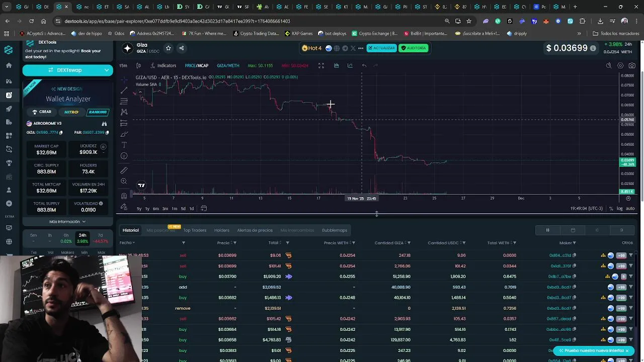Image resolution: width=644 pixels, height=362 pixels.
Task: Open DEXTools home from sidebar
Action: [9, 65]
